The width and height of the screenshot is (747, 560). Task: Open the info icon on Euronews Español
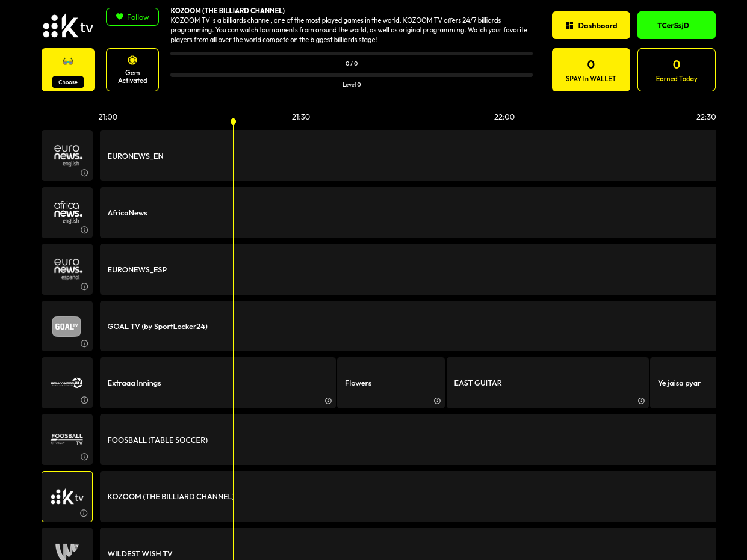coord(84,286)
